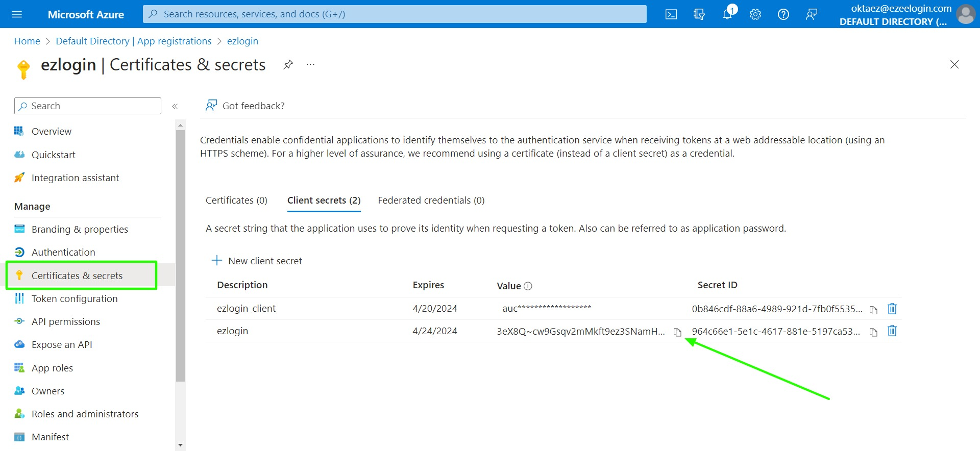Go to the Home breadcrumb link
The width and height of the screenshot is (980, 451).
tap(27, 41)
